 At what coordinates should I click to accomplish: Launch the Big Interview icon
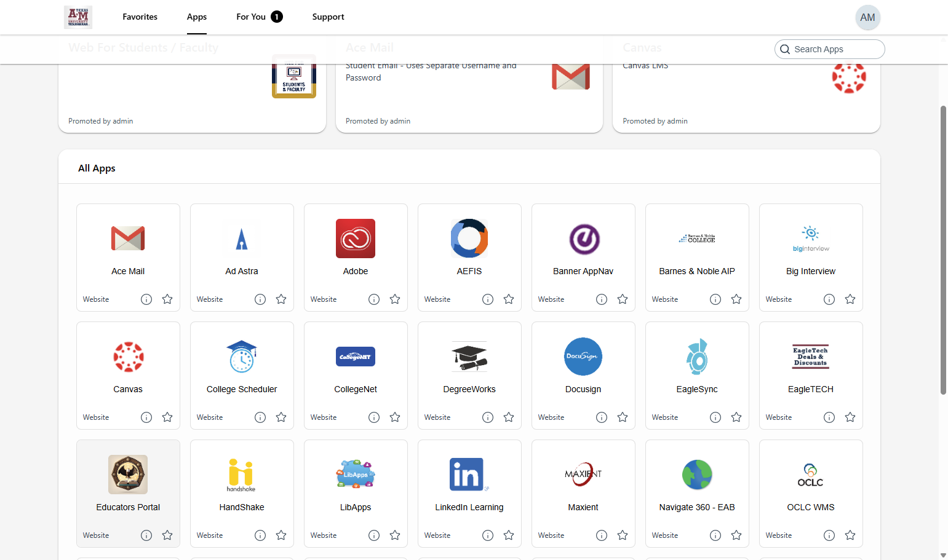coord(811,239)
